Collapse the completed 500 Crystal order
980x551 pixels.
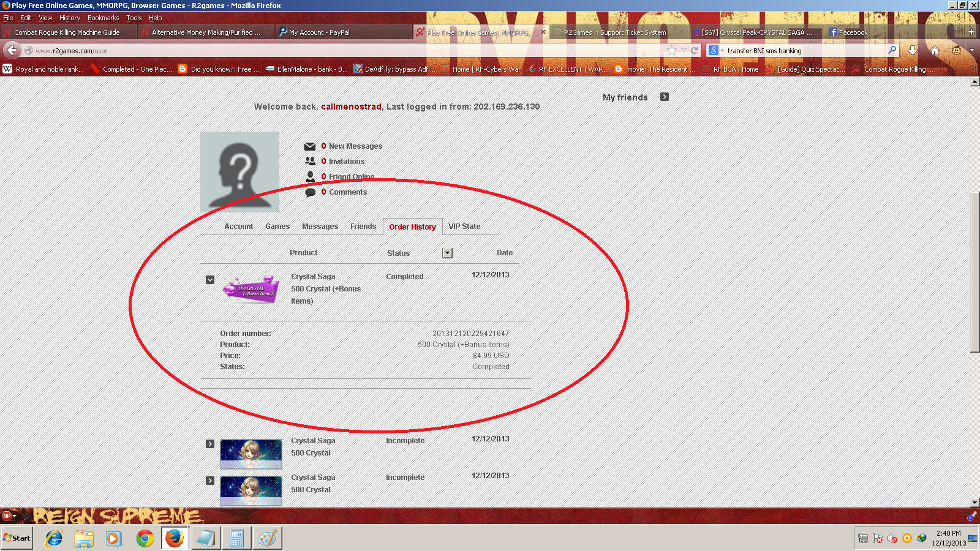point(210,280)
